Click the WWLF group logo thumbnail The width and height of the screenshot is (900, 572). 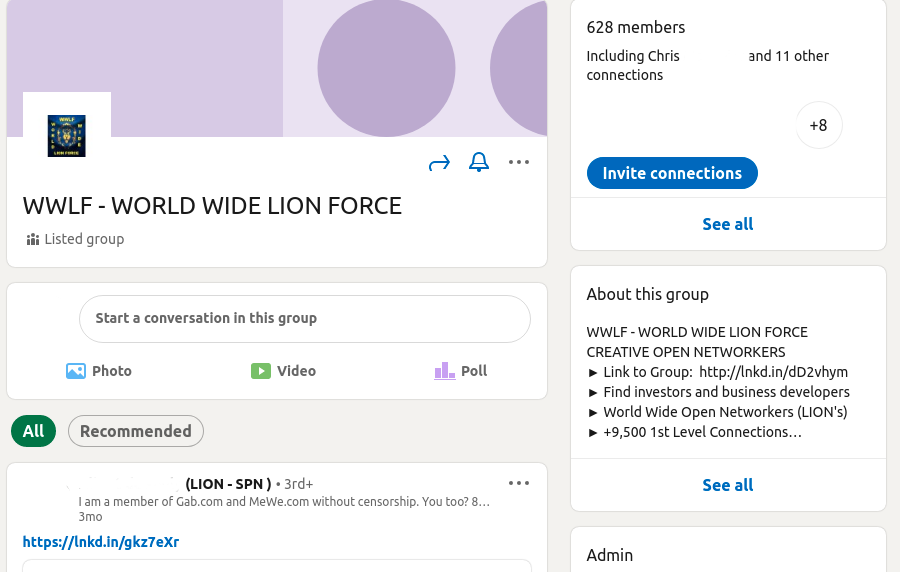[67, 136]
